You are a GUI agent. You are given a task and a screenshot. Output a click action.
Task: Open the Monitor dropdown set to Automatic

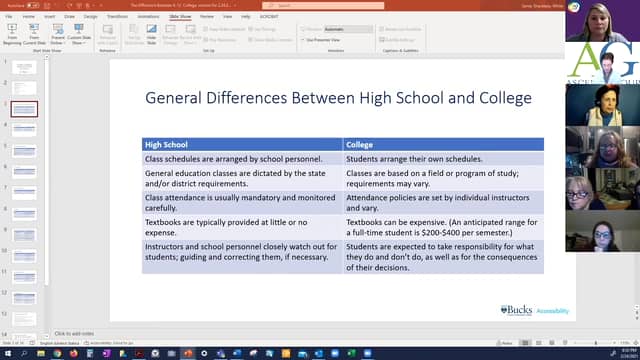[x=348, y=29]
